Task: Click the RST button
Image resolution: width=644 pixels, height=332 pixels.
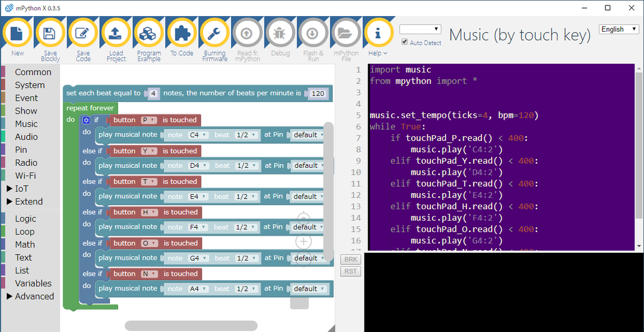Action: coord(351,271)
